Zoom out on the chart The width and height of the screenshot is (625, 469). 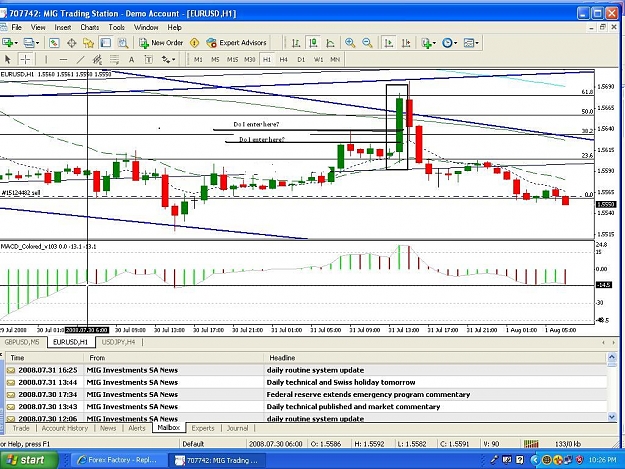tap(367, 43)
